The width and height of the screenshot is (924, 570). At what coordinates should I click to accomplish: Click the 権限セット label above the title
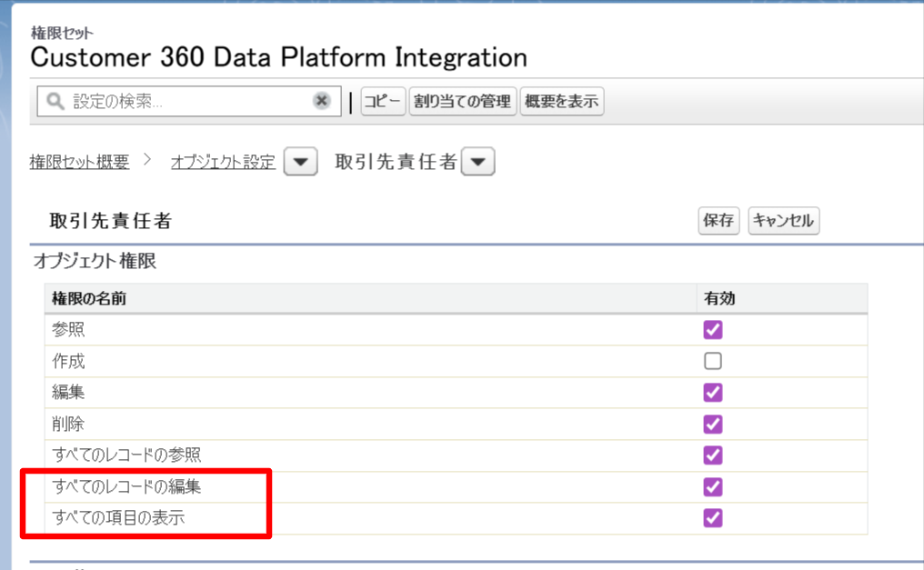click(62, 33)
